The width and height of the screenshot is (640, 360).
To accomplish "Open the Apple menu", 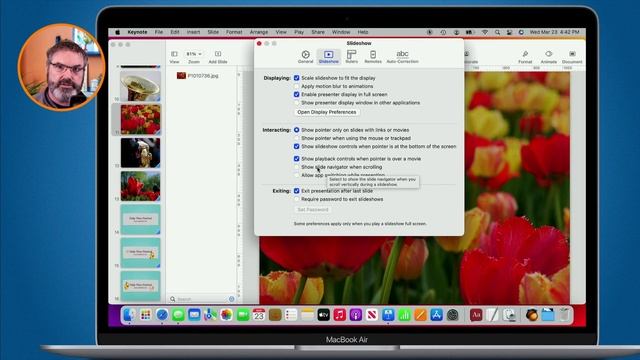I will pos(118,32).
